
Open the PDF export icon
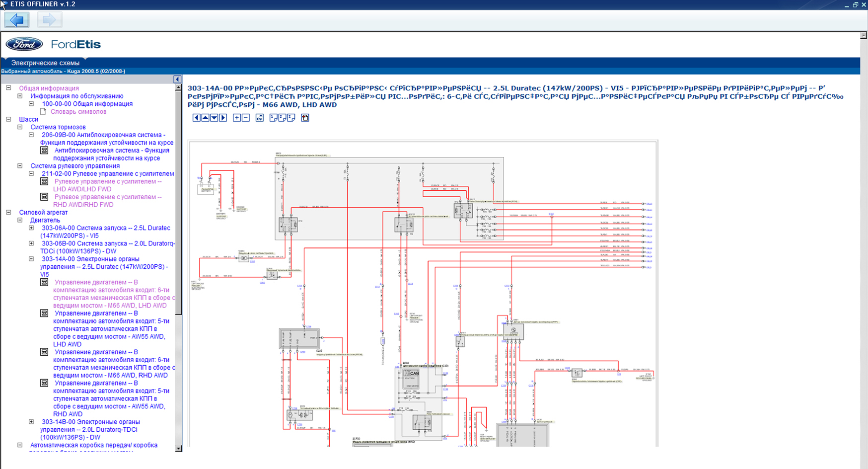(305, 118)
